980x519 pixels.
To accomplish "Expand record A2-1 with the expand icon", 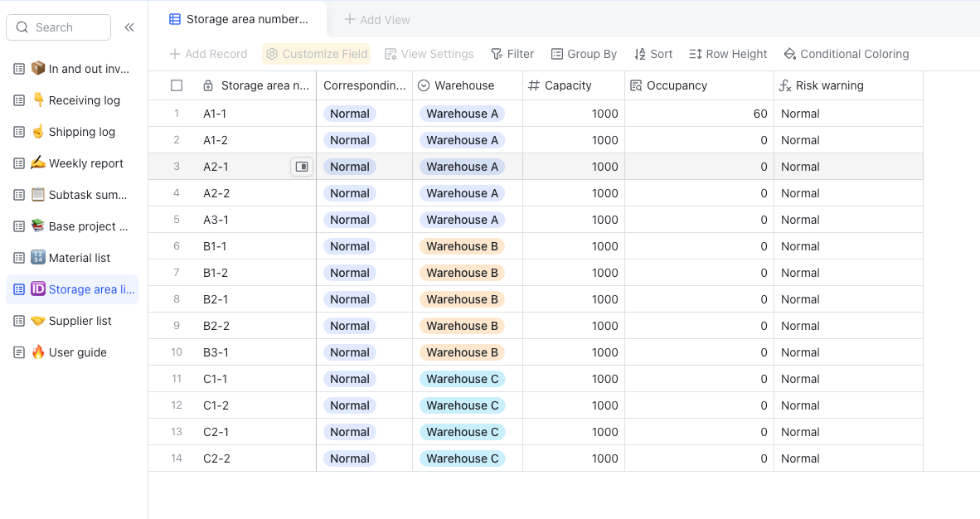I will point(302,167).
